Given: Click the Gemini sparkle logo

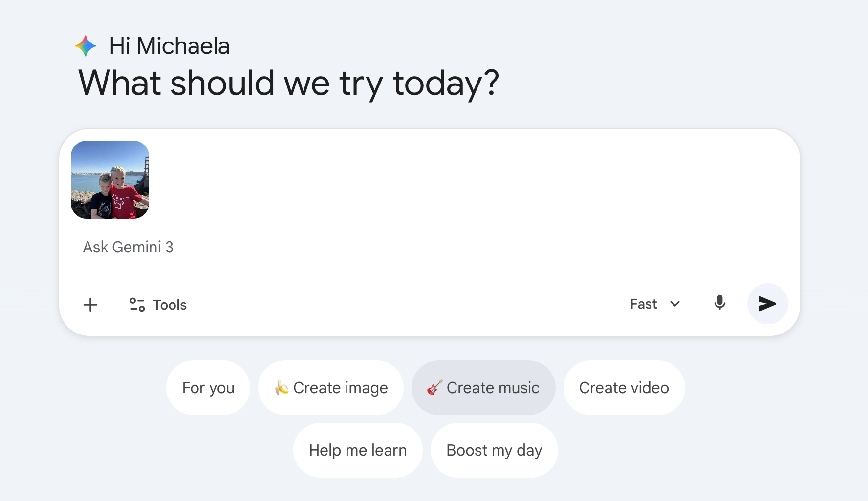Looking at the screenshot, I should (86, 46).
